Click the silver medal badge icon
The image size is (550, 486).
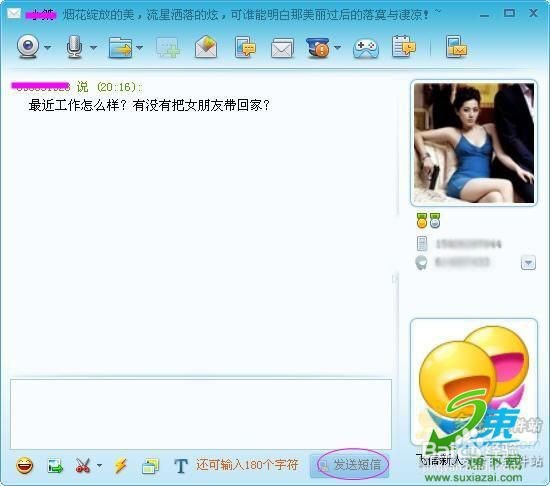[435, 221]
